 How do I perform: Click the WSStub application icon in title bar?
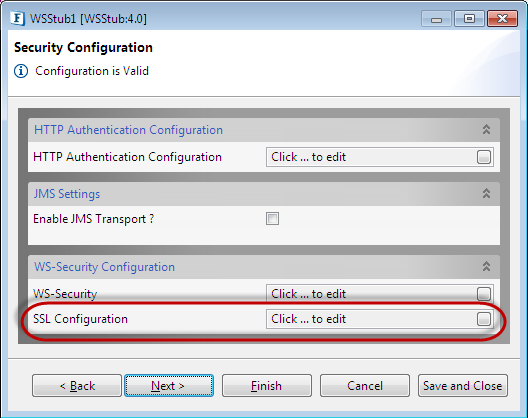[x=18, y=19]
